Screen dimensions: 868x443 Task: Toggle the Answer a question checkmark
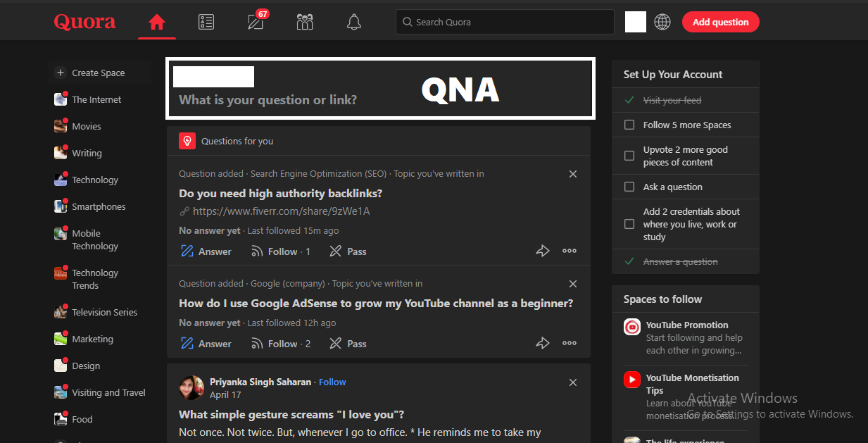coord(629,261)
